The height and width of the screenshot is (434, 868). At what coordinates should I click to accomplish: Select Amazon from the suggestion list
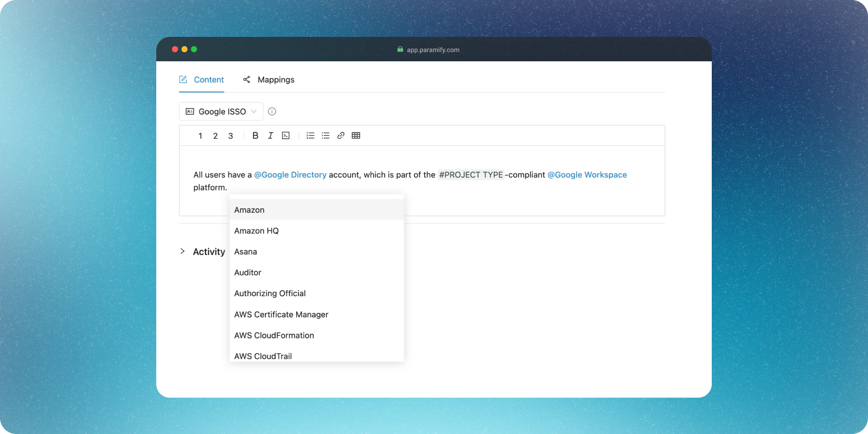317,210
